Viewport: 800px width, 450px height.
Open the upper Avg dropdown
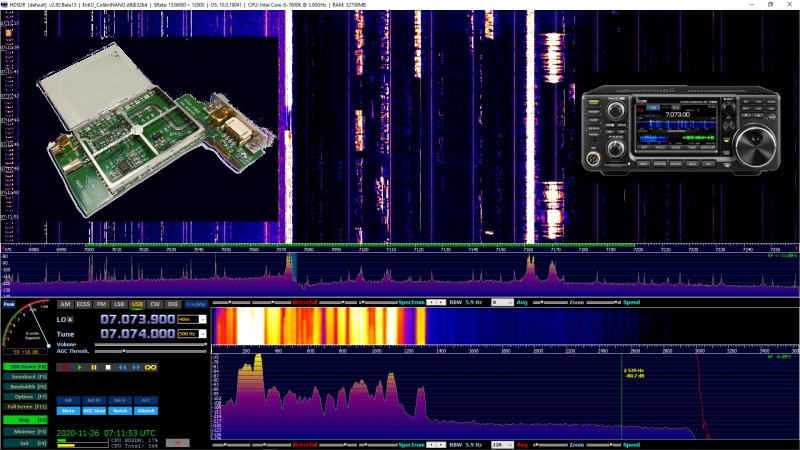502,303
